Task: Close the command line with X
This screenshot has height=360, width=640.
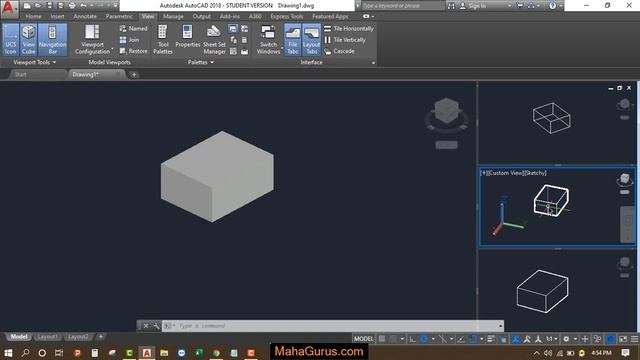Action: click(x=146, y=326)
